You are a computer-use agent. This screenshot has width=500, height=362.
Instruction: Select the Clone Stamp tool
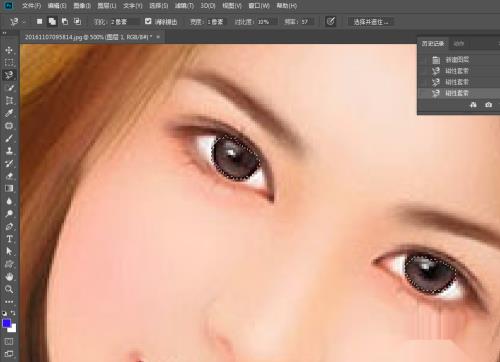(9, 151)
